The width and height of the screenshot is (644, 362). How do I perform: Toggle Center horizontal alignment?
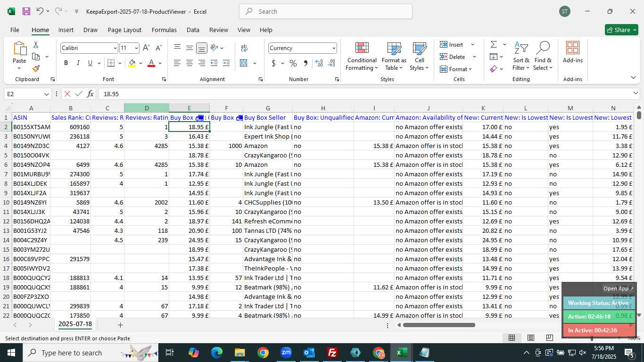(190, 63)
